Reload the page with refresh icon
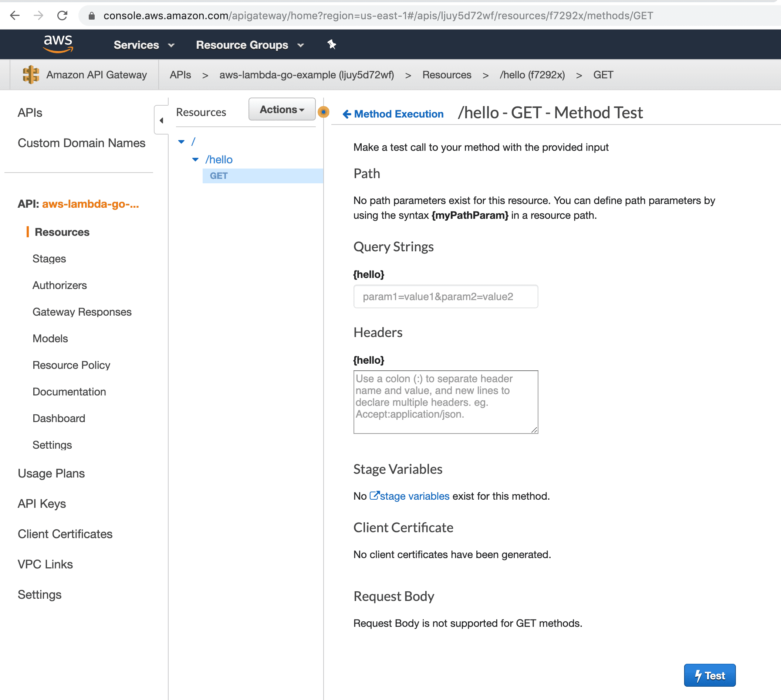 pyautogui.click(x=62, y=16)
